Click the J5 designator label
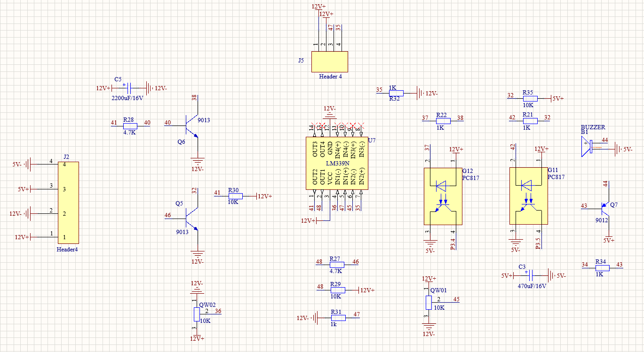Viewport: 644px width, 352px height. pyautogui.click(x=301, y=61)
